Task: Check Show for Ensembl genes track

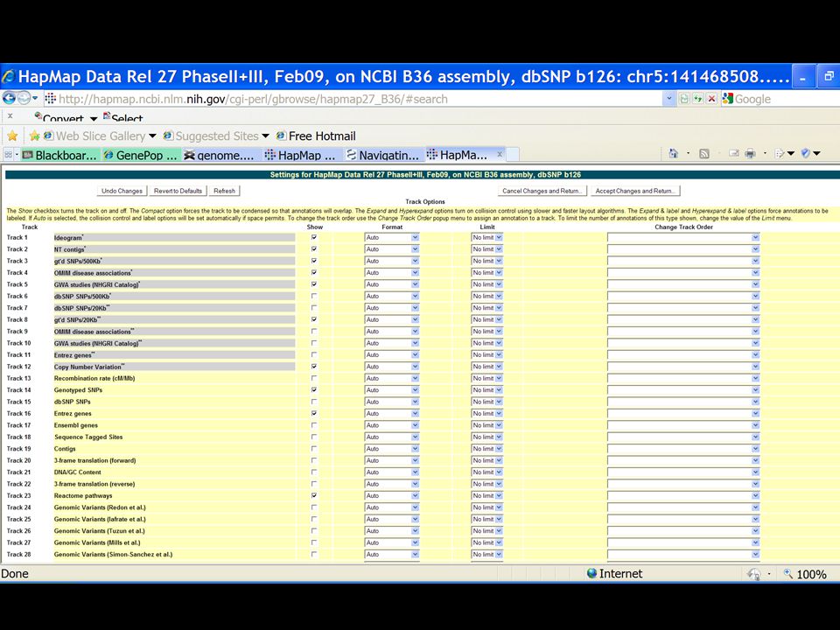Action: pos(314,425)
